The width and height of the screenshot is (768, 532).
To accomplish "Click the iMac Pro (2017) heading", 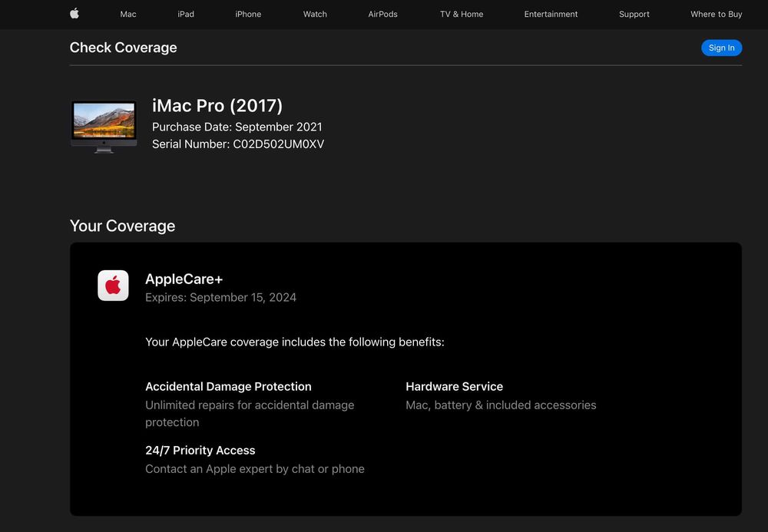I will [x=217, y=106].
